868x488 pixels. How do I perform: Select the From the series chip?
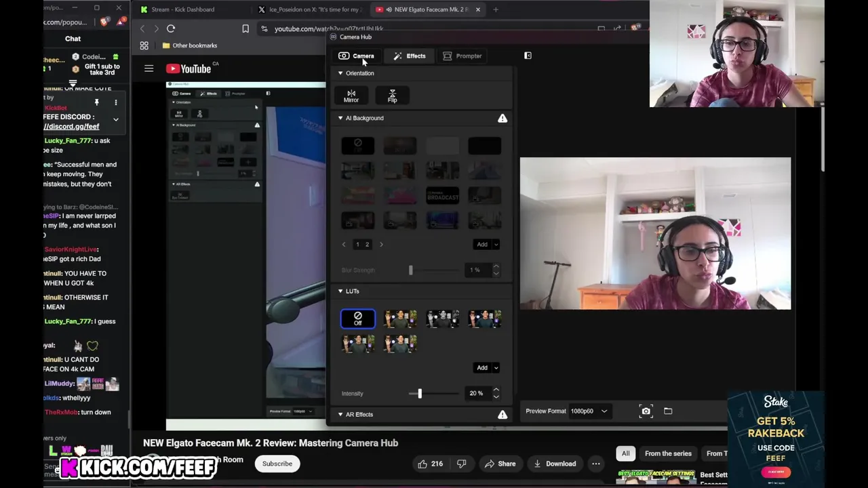pyautogui.click(x=668, y=453)
